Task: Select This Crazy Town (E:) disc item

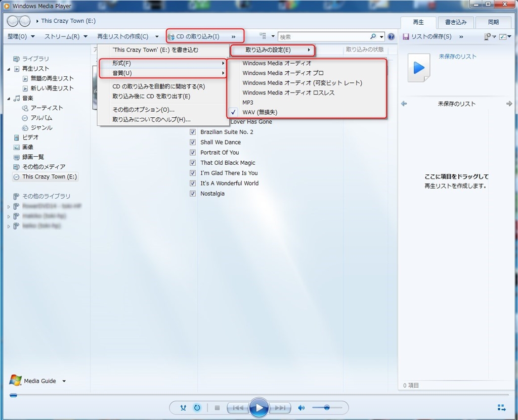Action: click(x=45, y=177)
